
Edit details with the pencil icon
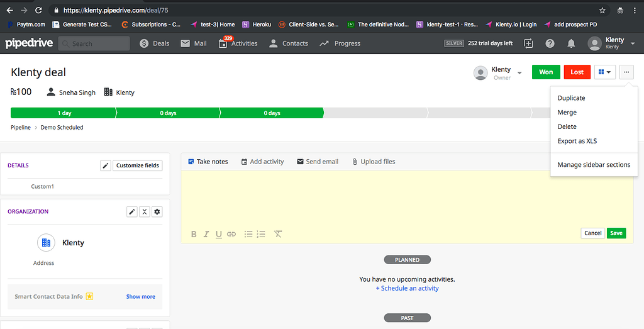pos(106,165)
